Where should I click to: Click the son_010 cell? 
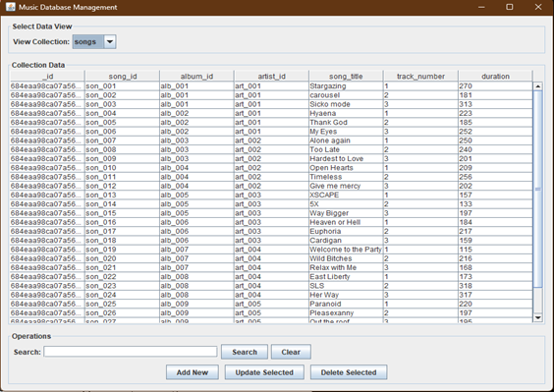tap(122, 168)
